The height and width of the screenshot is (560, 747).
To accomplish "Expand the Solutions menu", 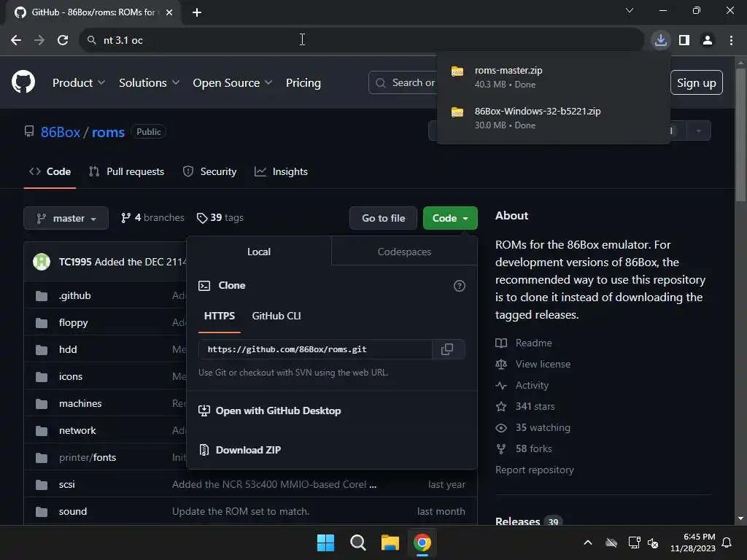I will 149,83.
